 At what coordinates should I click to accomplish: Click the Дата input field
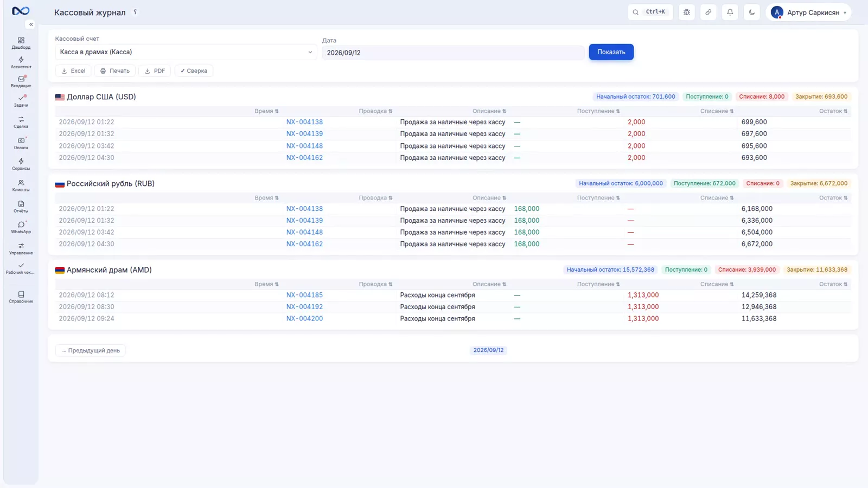(x=453, y=53)
